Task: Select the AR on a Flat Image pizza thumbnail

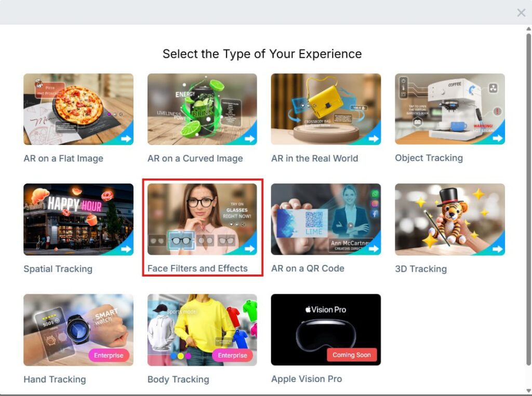Action: 78,109
